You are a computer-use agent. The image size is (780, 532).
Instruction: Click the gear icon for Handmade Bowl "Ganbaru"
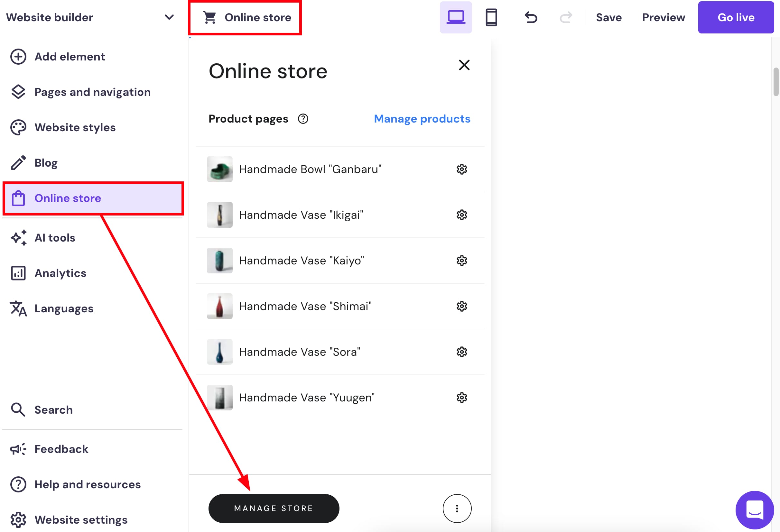pos(462,170)
